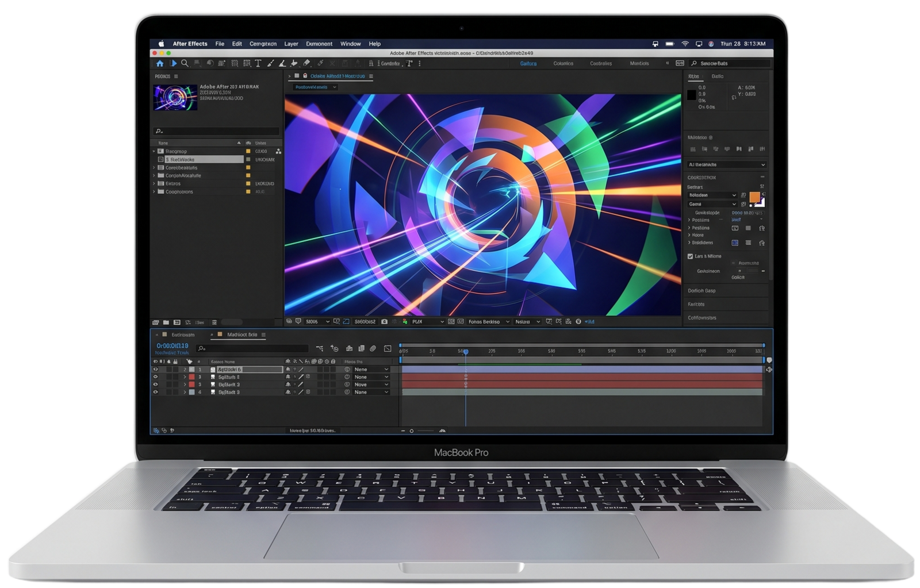The height and width of the screenshot is (588, 920).
Task: Click the orange color swatch
Action: click(x=754, y=197)
